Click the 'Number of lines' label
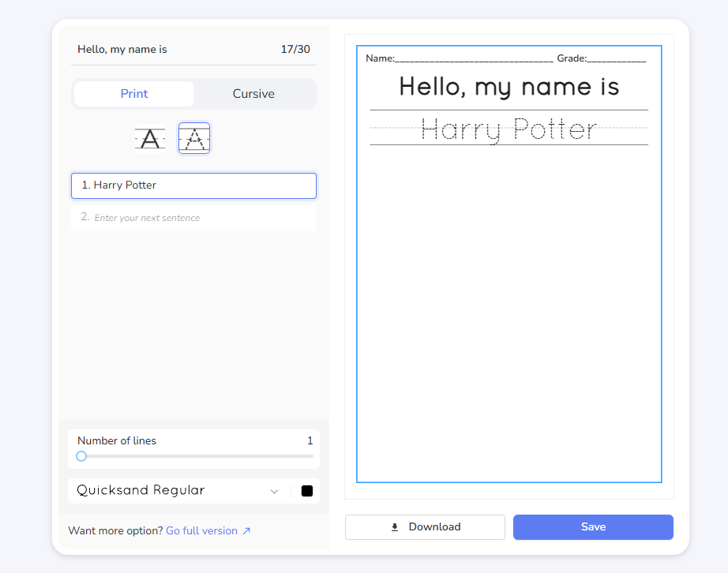728x573 pixels. 117,440
